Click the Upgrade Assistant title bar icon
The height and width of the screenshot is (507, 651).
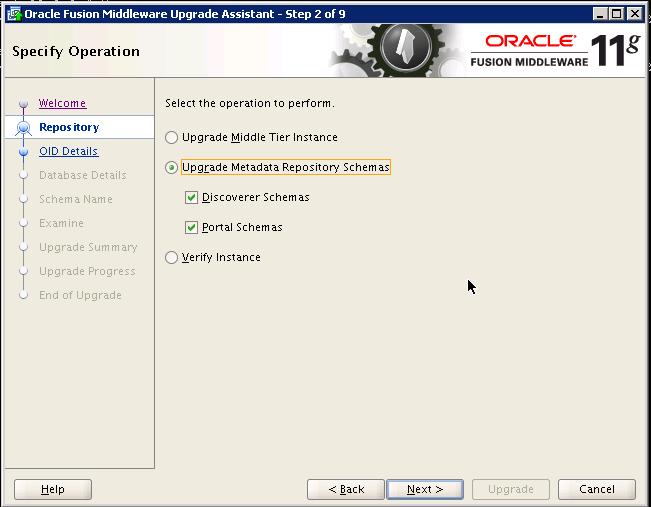click(14, 14)
